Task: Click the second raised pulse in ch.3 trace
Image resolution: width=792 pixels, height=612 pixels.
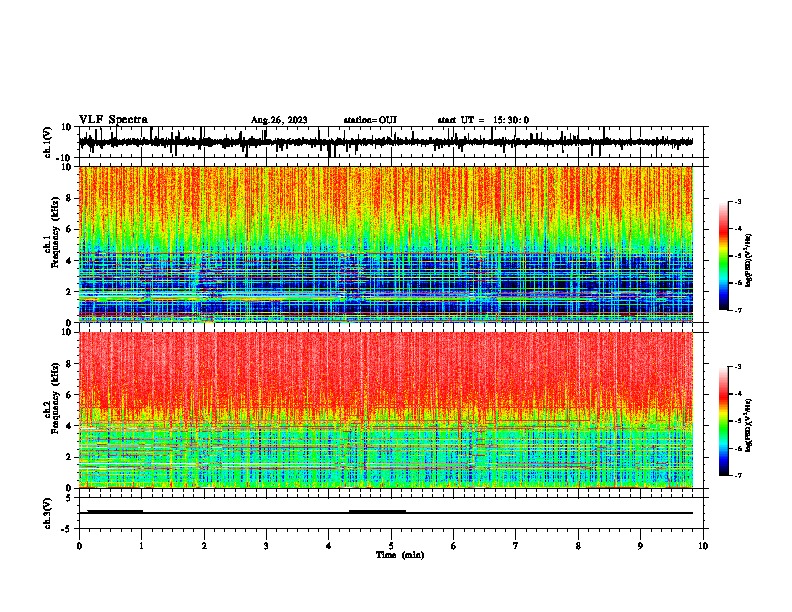Action: tap(377, 511)
